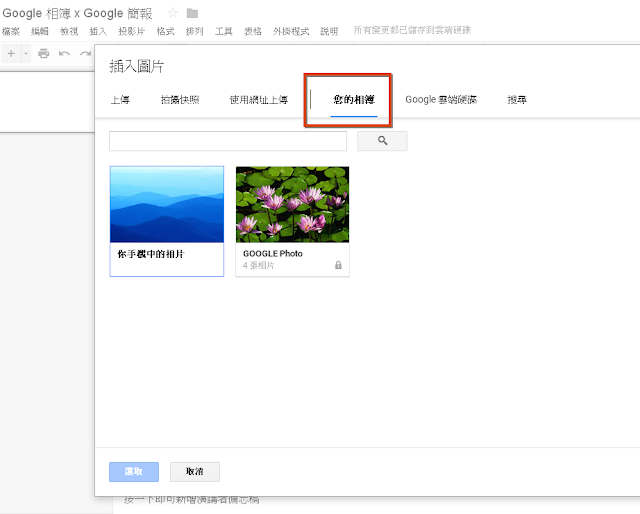Switch to the 使用網址上傳 tab
The height and width of the screenshot is (514, 640).
259,100
